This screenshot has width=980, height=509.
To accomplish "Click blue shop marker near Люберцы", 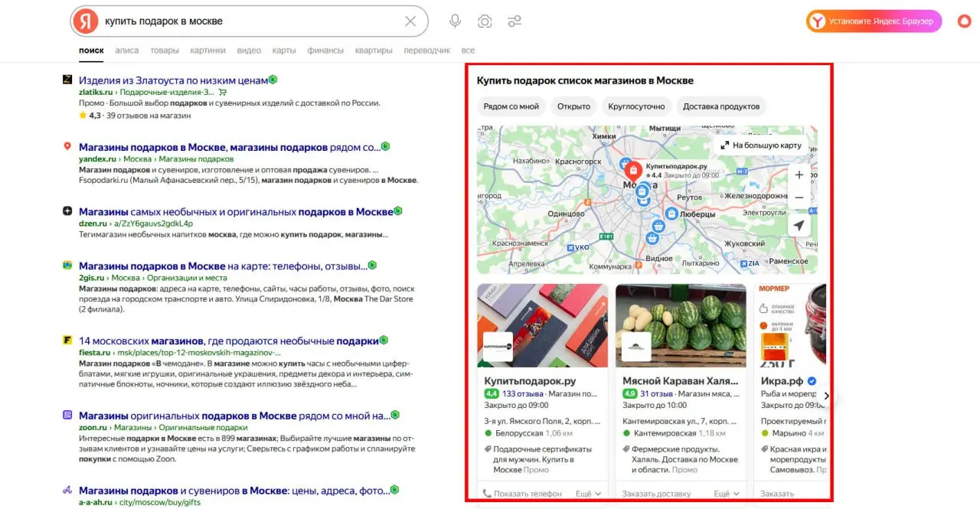I will coord(671,214).
